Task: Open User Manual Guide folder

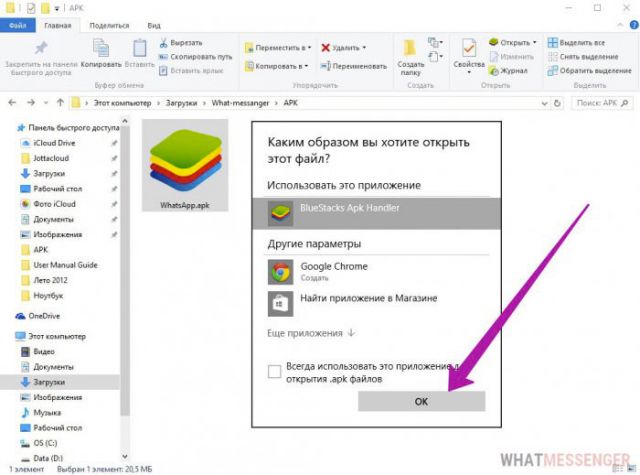Action: [65, 265]
